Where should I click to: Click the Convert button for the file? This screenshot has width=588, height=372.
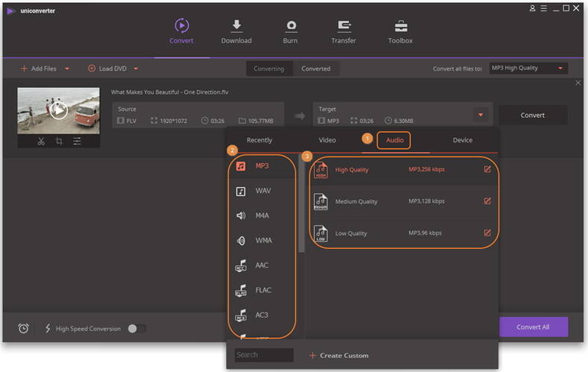[533, 115]
